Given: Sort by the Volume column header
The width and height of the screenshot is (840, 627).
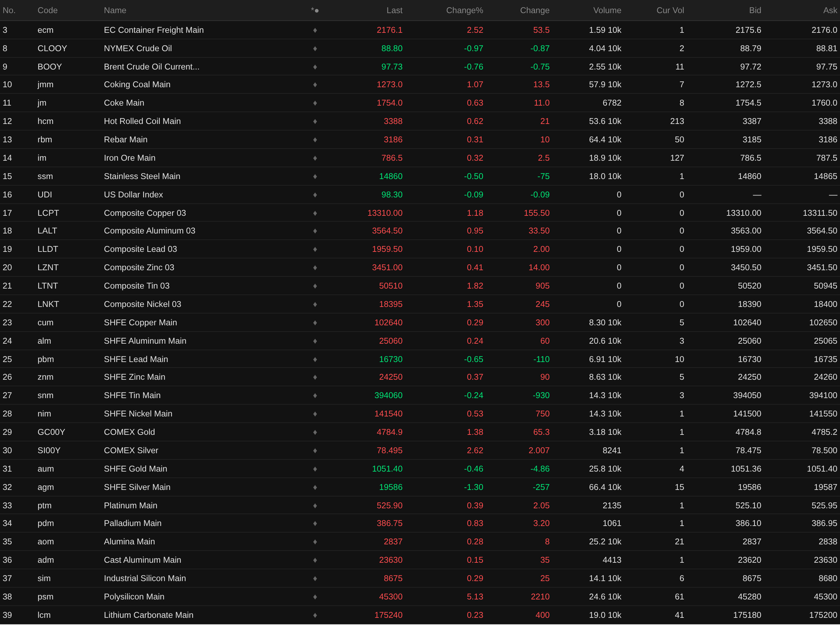Looking at the screenshot, I should pyautogui.click(x=607, y=10).
